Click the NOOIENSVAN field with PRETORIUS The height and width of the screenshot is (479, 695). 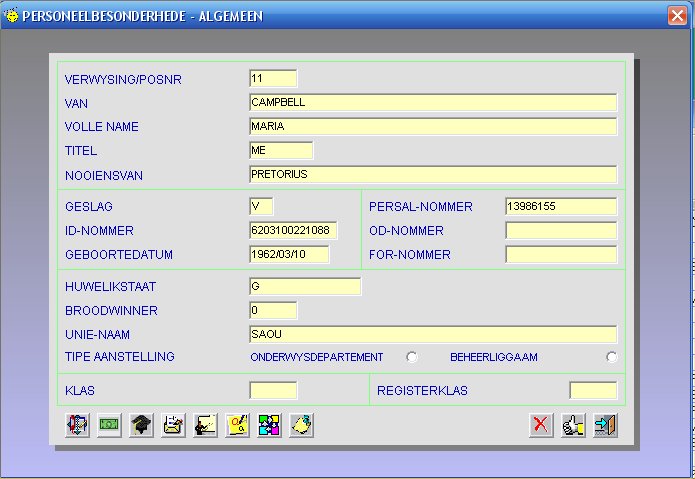tap(432, 174)
